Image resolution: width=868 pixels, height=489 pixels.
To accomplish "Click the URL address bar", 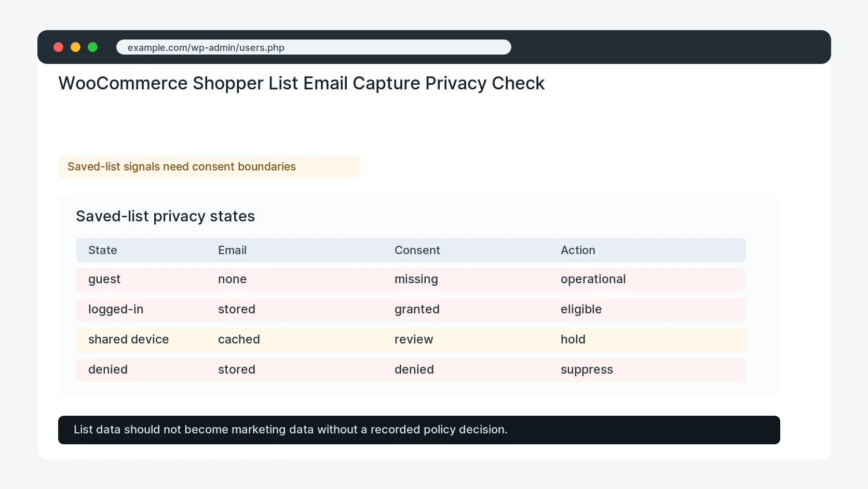I will click(x=314, y=47).
